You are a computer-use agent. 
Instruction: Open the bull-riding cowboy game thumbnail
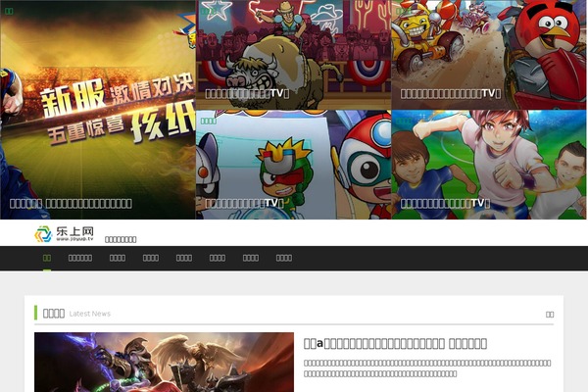point(293,55)
